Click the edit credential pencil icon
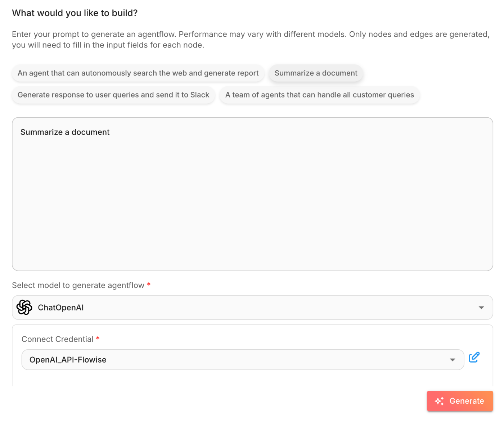504x422 pixels. (x=474, y=357)
